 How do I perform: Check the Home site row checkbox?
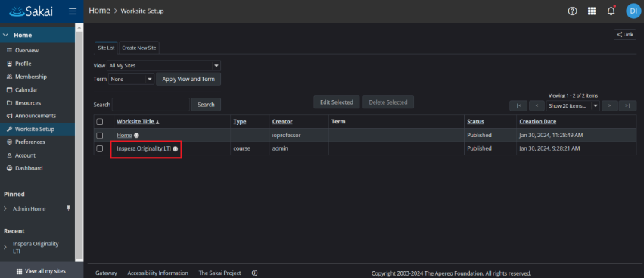[99, 136]
